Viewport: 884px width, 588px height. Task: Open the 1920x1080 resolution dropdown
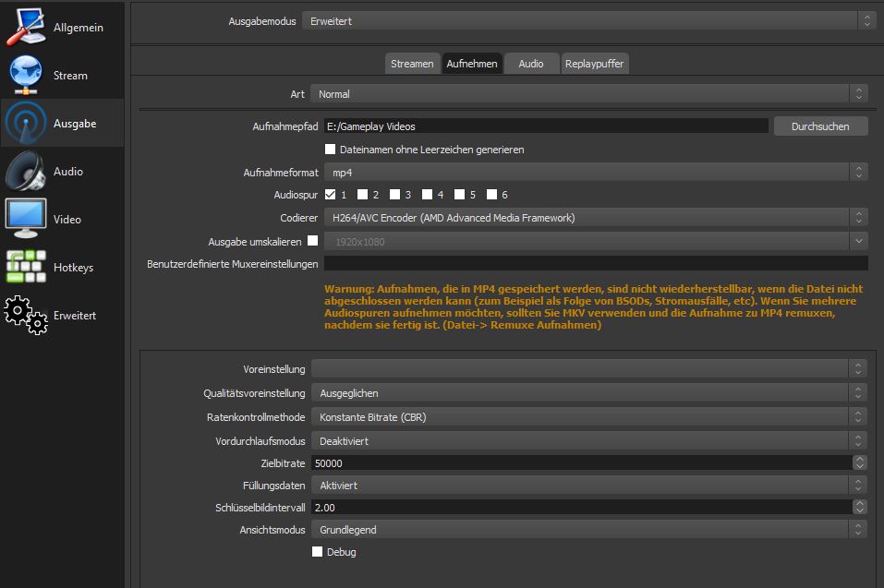(596, 242)
